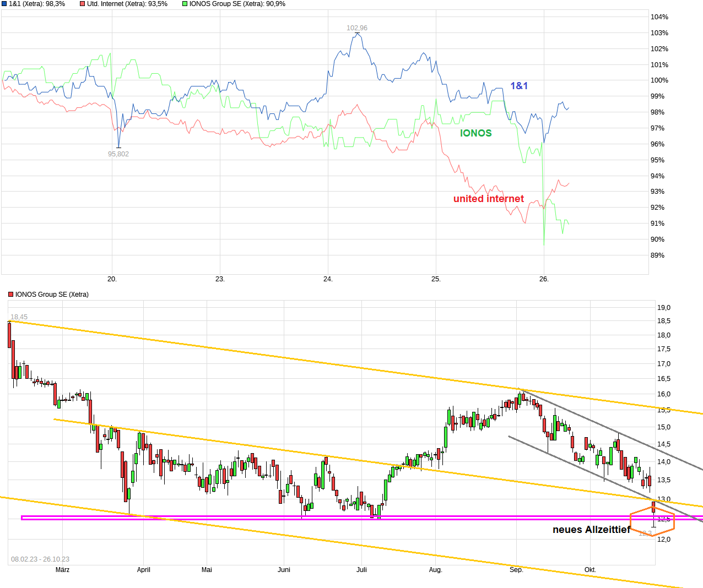Click the '93%' y-axis label

658,192
